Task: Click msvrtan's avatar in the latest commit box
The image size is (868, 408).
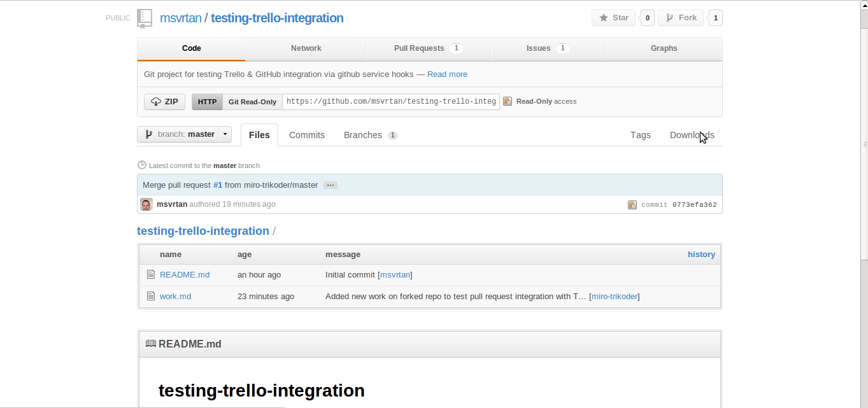Action: pos(146,204)
